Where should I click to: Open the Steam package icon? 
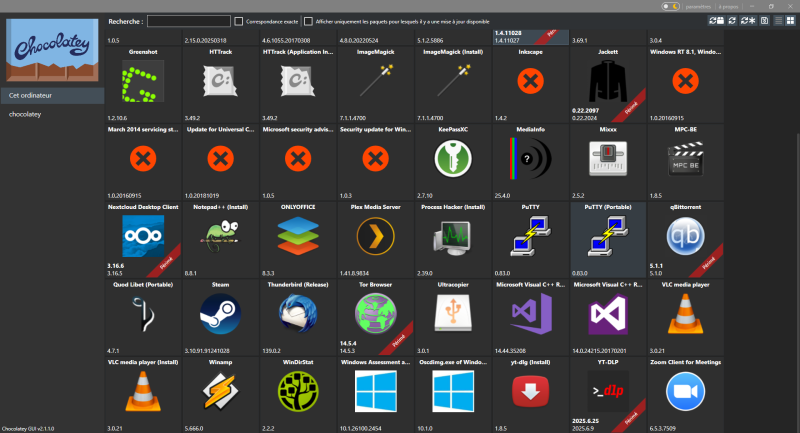tap(220, 314)
